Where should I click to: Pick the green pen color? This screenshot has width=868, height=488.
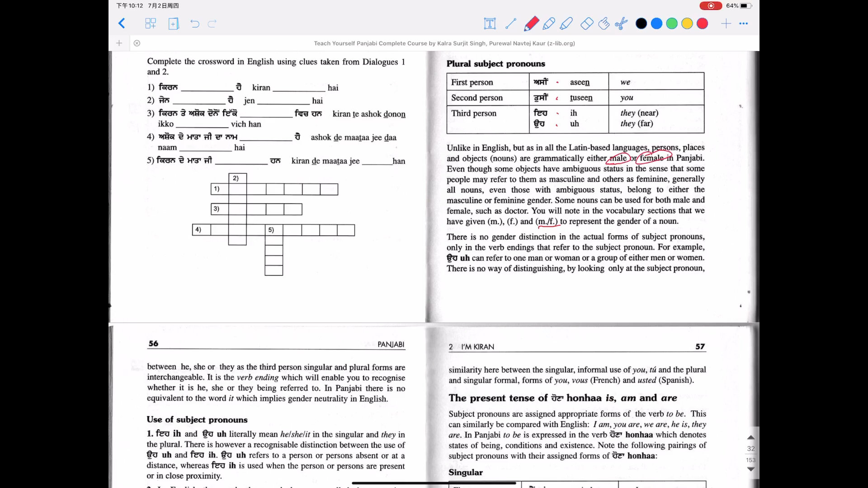[672, 23]
